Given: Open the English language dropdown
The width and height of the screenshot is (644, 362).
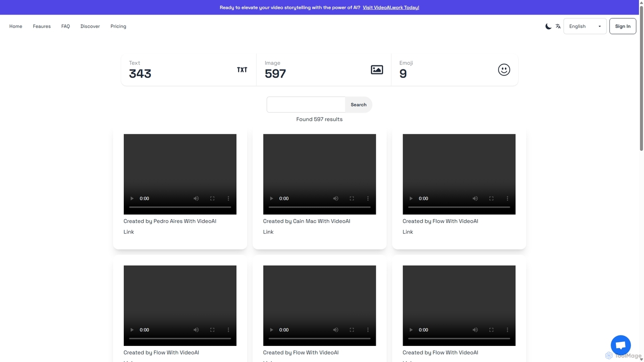Looking at the screenshot, I should click(x=585, y=26).
